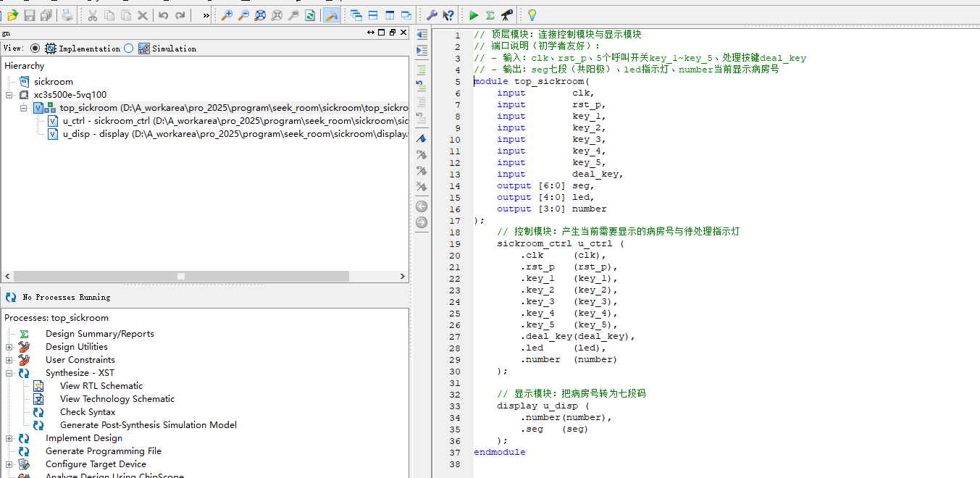Screen dimensions: 980x478
Task: Undo the last edit
Action: (x=164, y=14)
